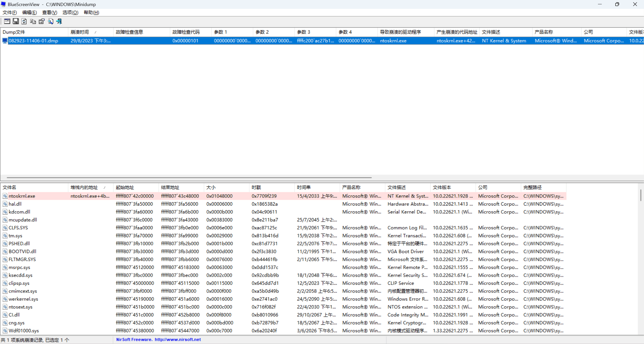Image resolution: width=644 pixels, height=344 pixels.
Task: Click the file icon beside kdcom.dll
Action: 5,212
